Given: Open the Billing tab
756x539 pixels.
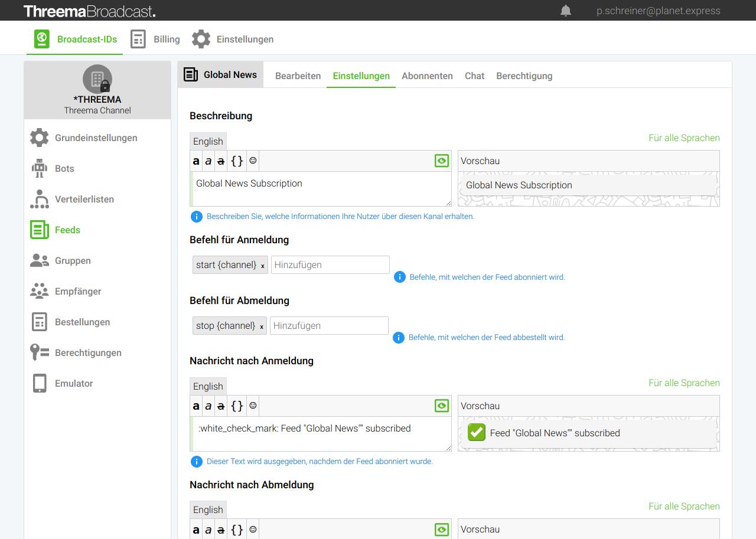Looking at the screenshot, I should (x=155, y=40).
